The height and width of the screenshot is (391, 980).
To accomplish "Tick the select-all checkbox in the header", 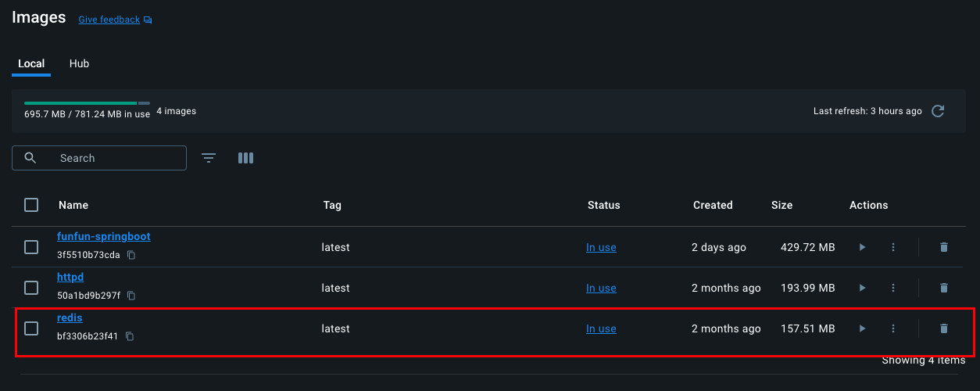I will [31, 205].
